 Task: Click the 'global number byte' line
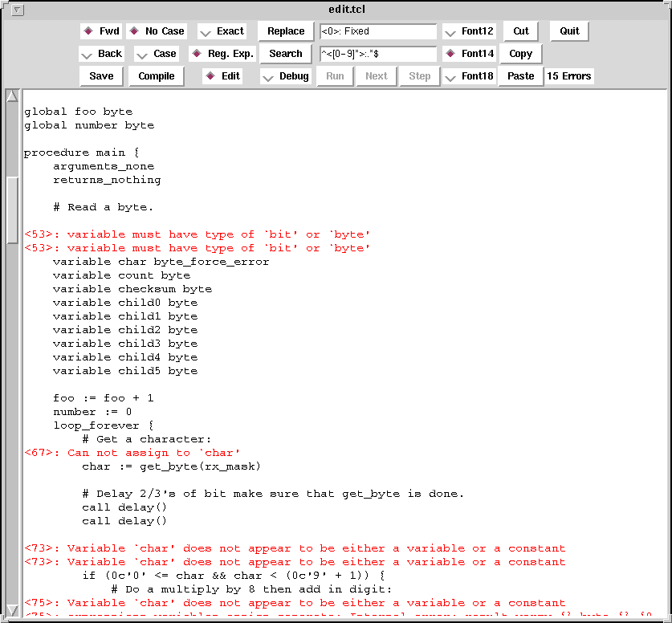pyautogui.click(x=89, y=125)
